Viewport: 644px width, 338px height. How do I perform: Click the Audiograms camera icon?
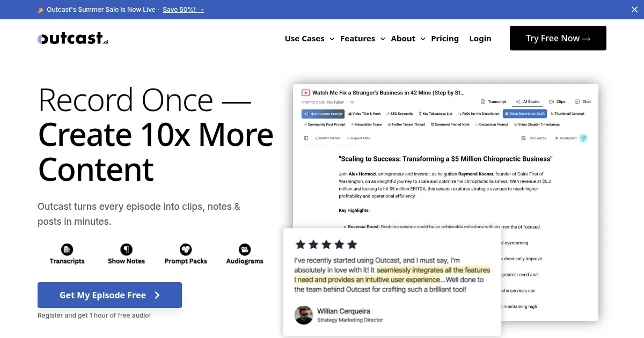[x=245, y=249]
